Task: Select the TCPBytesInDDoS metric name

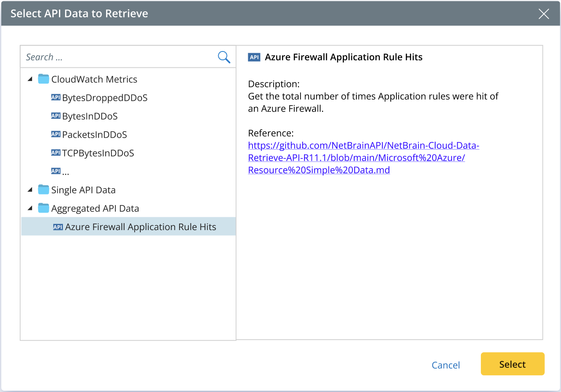Action: point(98,153)
